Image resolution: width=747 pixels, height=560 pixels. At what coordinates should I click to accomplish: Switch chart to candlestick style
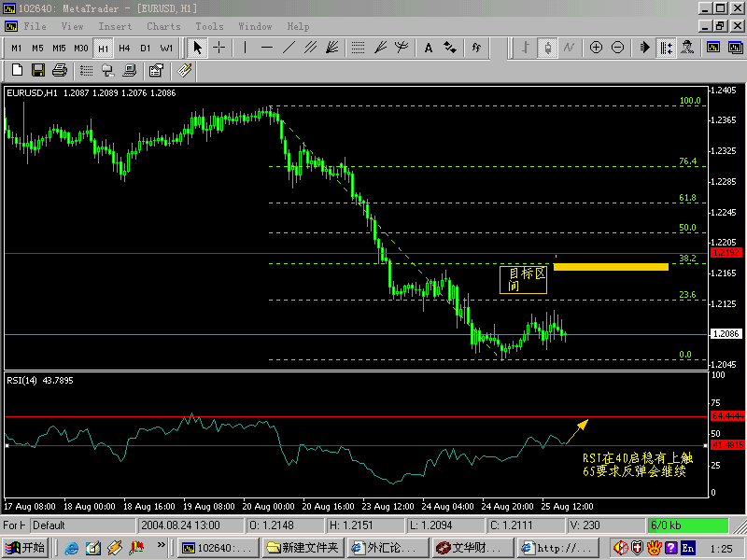(x=548, y=48)
